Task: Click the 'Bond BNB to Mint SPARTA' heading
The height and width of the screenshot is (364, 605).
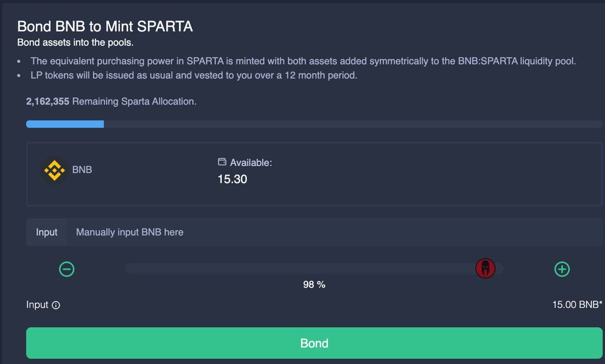Action: point(105,26)
